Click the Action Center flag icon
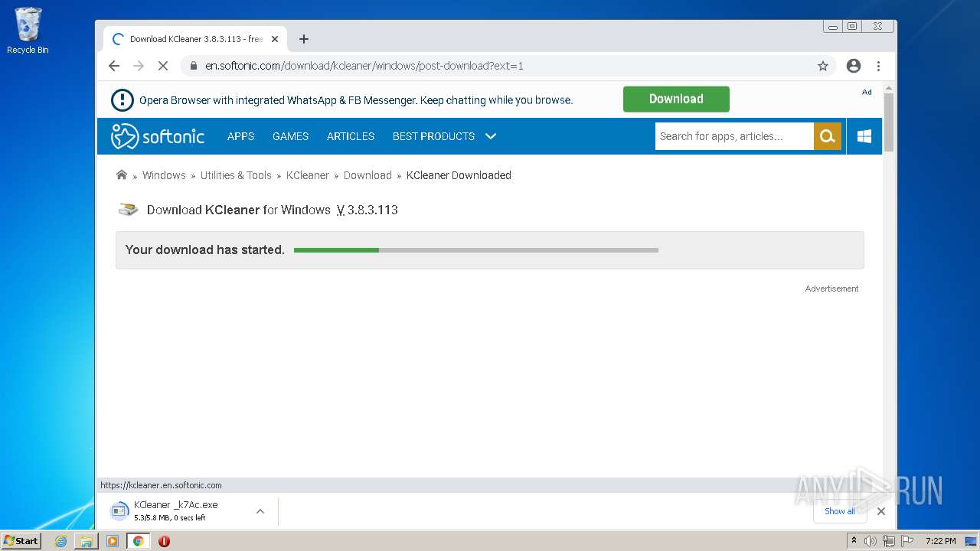This screenshot has width=980, height=551. point(907,541)
